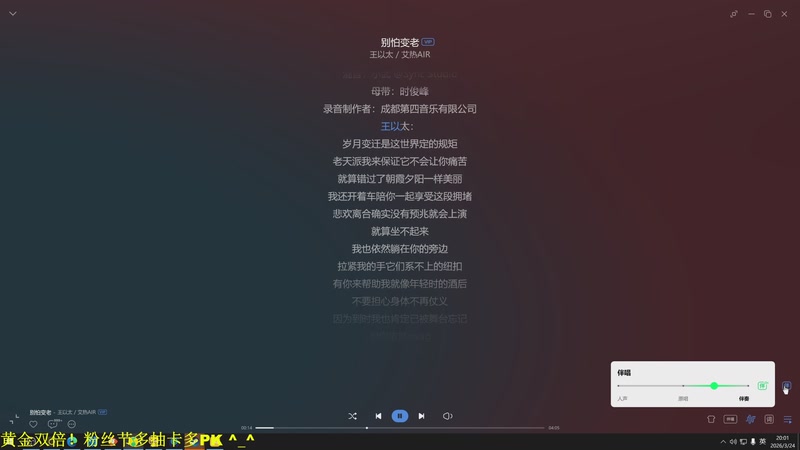
Task: Open the taskbar clock and date
Action: (782, 442)
